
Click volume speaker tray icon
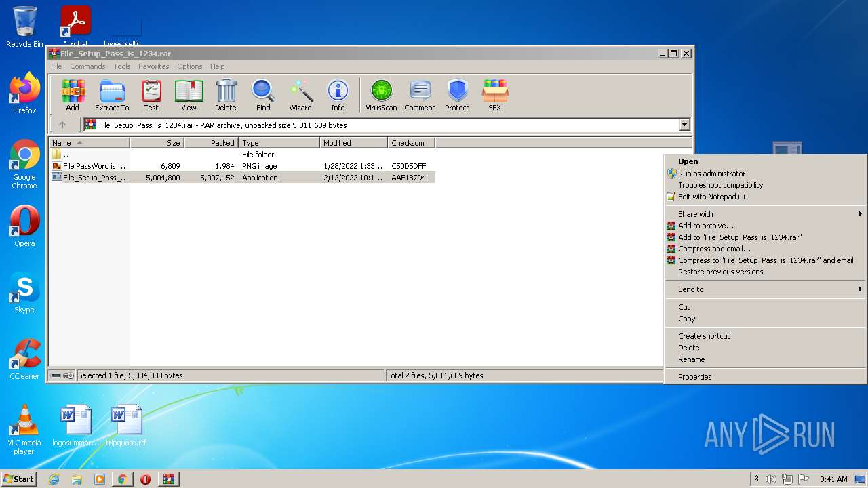(x=771, y=479)
